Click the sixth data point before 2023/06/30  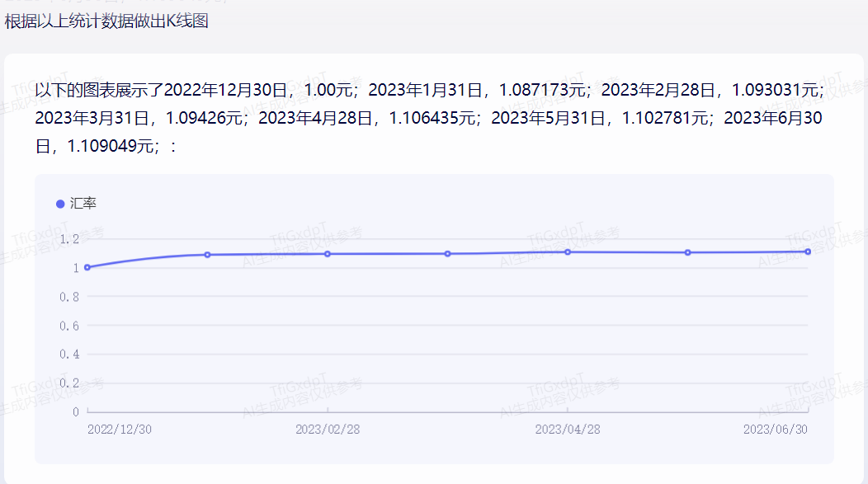pos(687,253)
